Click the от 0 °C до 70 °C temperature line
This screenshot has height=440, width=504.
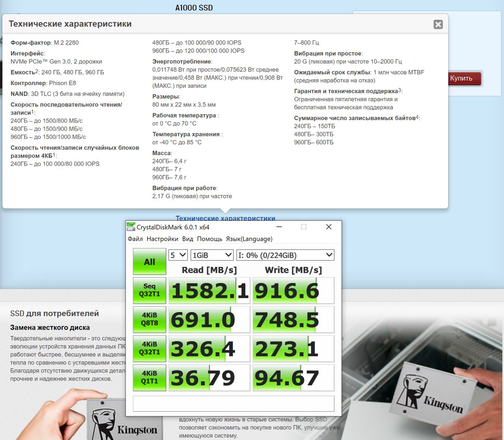174,123
